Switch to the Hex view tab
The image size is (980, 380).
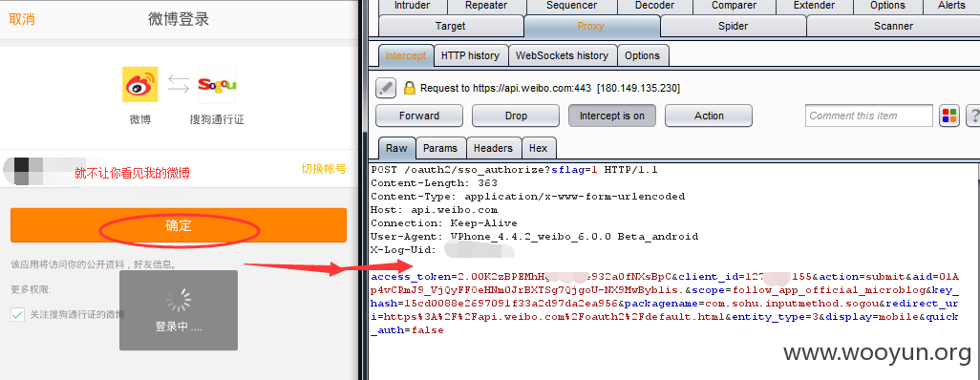coord(538,148)
